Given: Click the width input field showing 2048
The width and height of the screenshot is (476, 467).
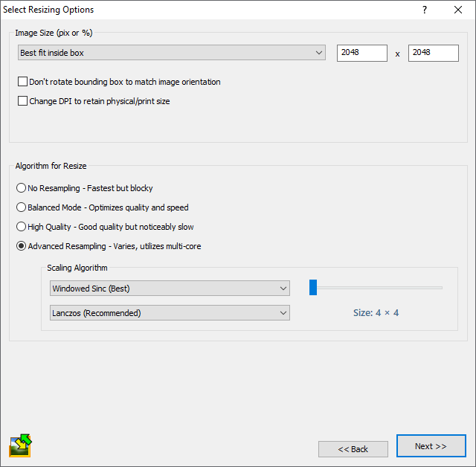Looking at the screenshot, I should pyautogui.click(x=361, y=53).
